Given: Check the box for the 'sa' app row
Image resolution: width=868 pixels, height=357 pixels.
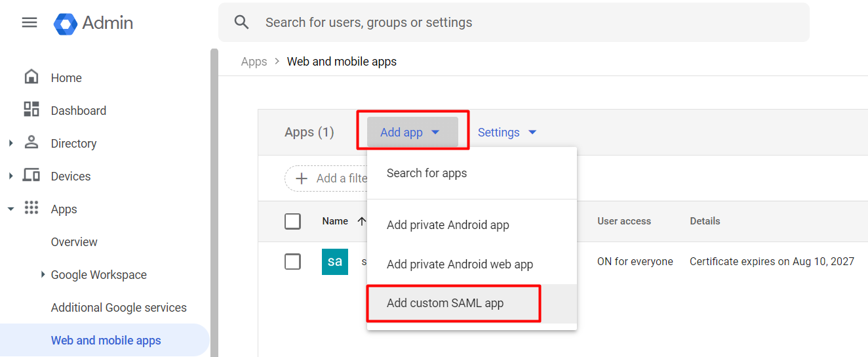Looking at the screenshot, I should [292, 261].
